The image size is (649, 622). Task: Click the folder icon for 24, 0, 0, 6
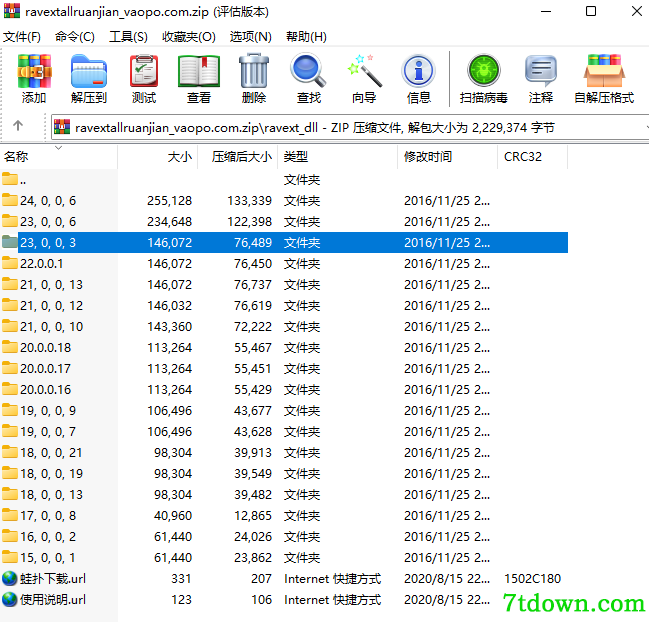click(10, 200)
